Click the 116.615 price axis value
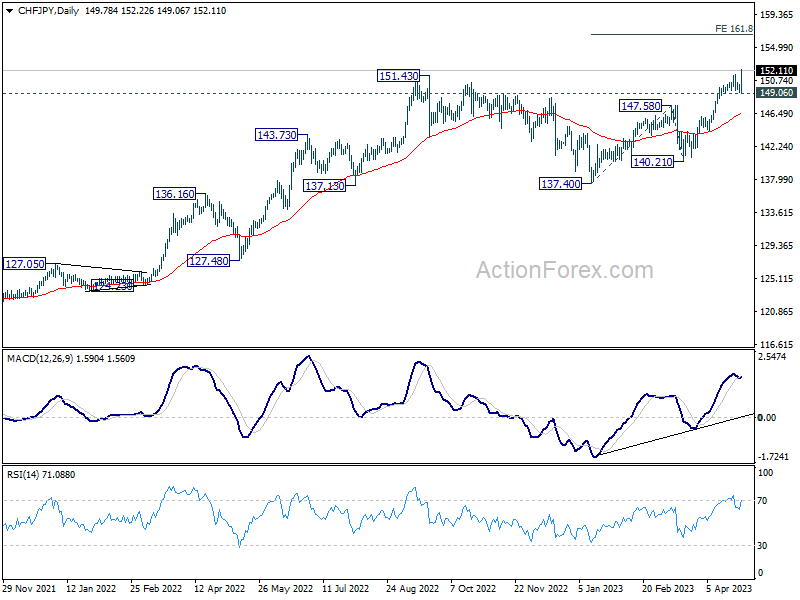Image resolution: width=800 pixels, height=600 pixels. coord(777,344)
